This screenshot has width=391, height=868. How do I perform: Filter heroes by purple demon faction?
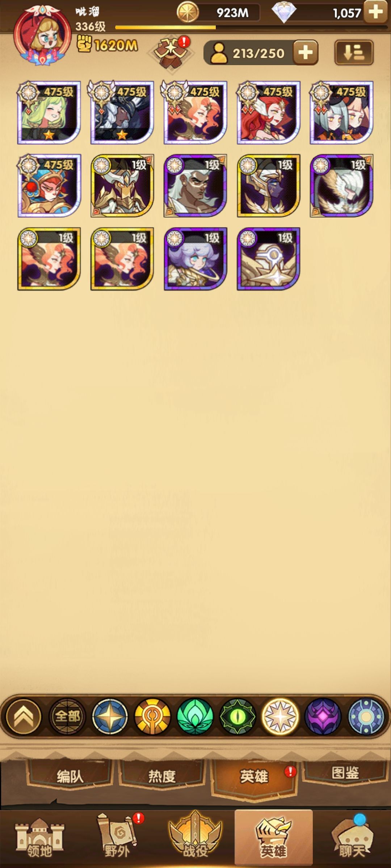(x=323, y=716)
